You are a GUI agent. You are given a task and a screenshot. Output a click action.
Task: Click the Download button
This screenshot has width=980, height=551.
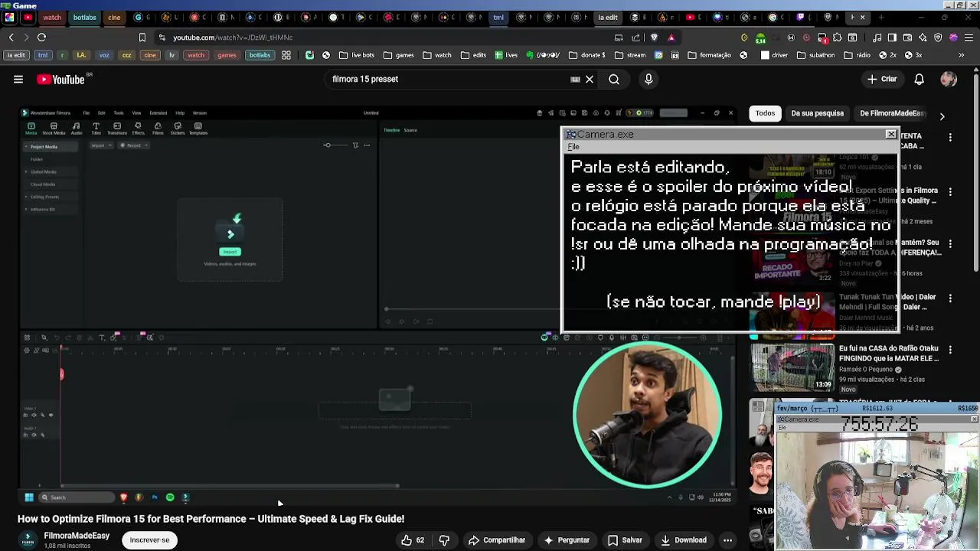pyautogui.click(x=683, y=540)
